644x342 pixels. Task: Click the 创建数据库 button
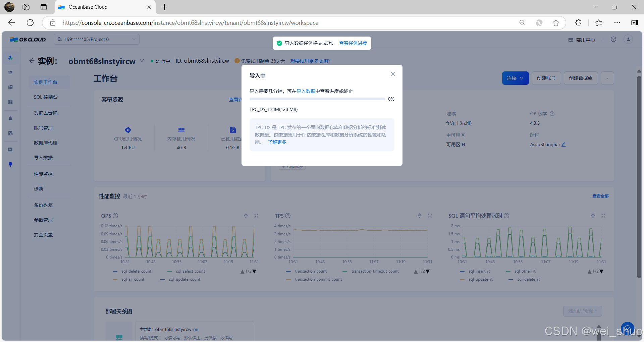(x=581, y=78)
